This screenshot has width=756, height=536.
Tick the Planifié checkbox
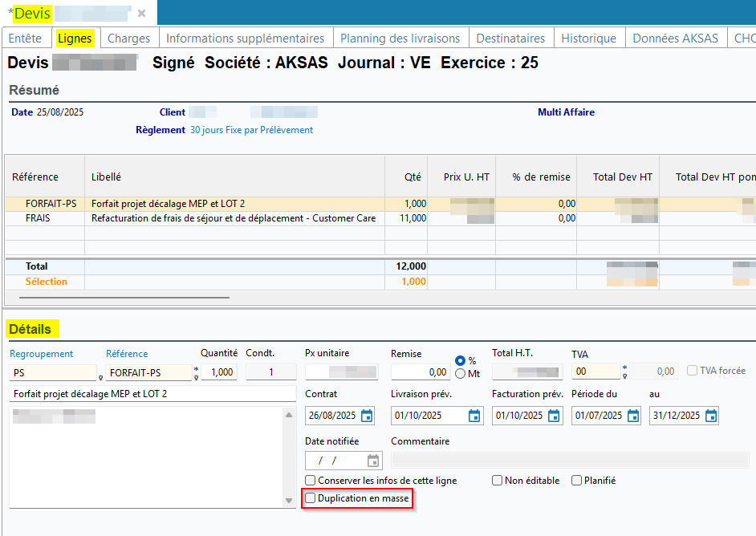coord(577,481)
